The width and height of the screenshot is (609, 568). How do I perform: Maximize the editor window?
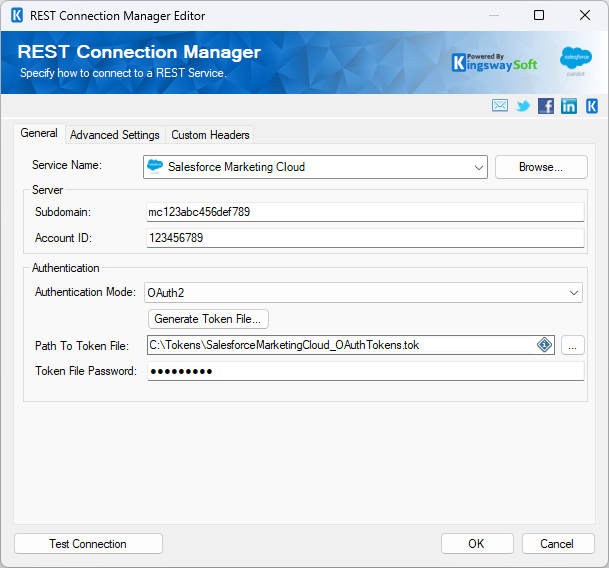point(539,16)
